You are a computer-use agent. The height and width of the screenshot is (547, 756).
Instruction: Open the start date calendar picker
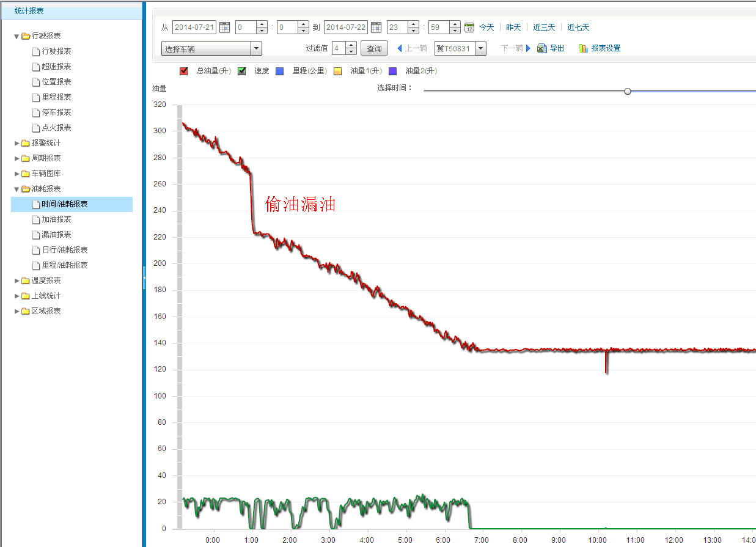[x=225, y=28]
